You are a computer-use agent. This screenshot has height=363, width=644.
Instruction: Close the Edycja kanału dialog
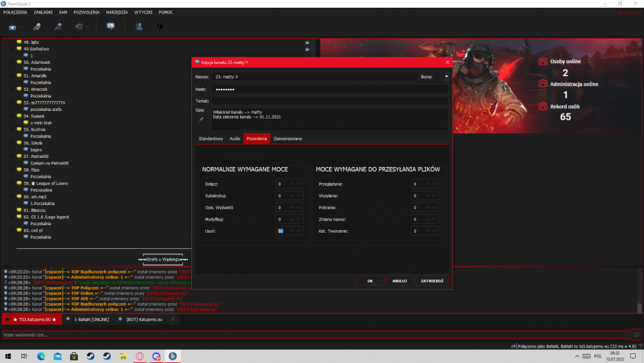pos(448,62)
